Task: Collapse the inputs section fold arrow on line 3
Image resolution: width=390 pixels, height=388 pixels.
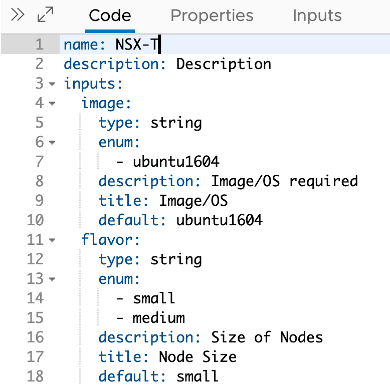Action: (52, 84)
